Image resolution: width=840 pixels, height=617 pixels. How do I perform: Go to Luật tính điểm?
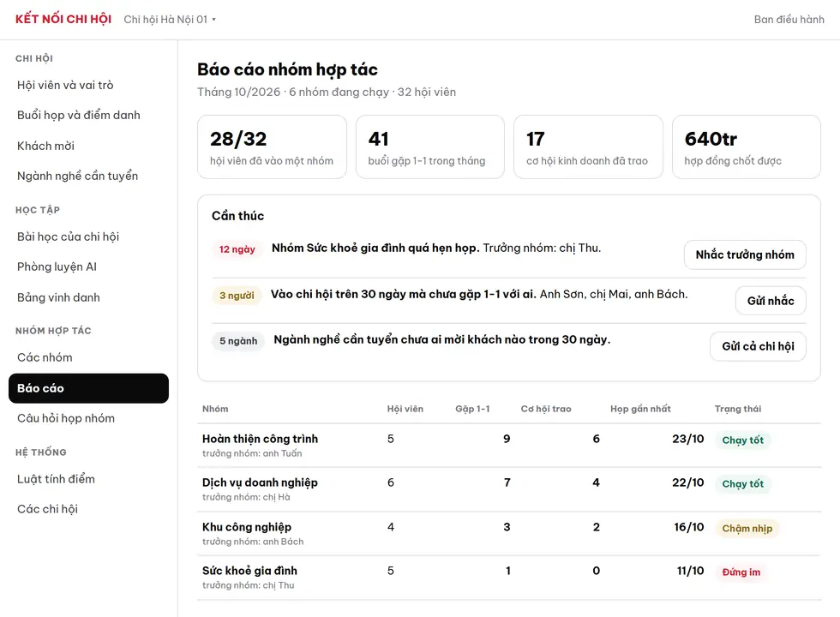[x=88, y=479]
